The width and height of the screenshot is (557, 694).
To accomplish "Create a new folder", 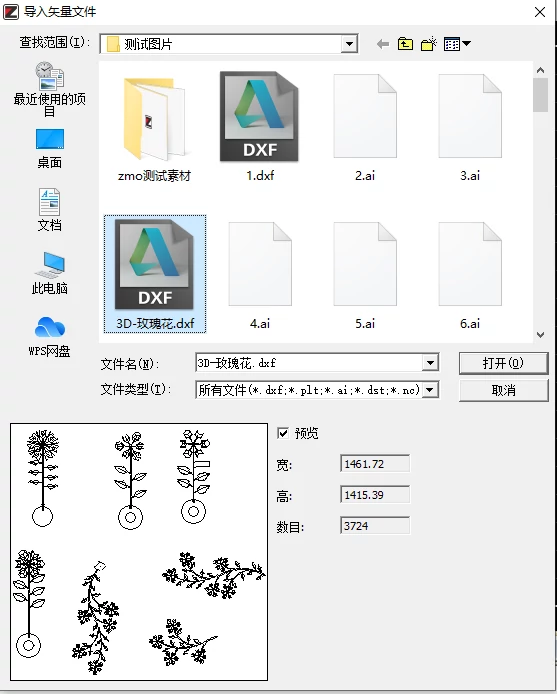I will 429,44.
